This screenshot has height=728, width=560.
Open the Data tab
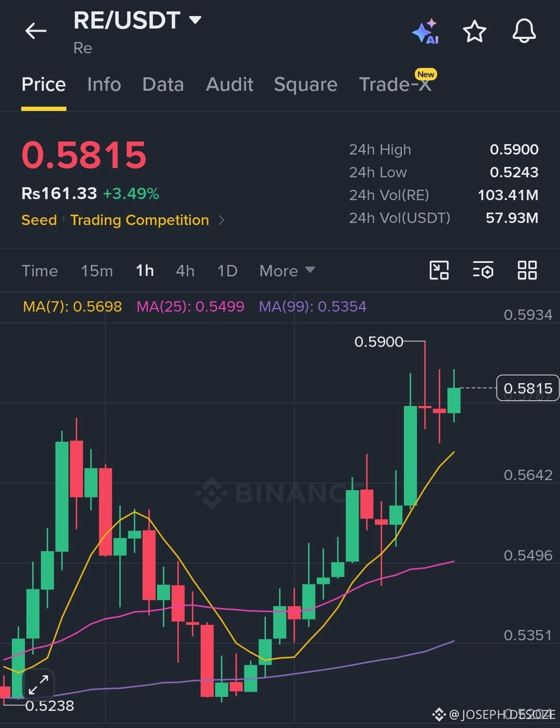163,84
